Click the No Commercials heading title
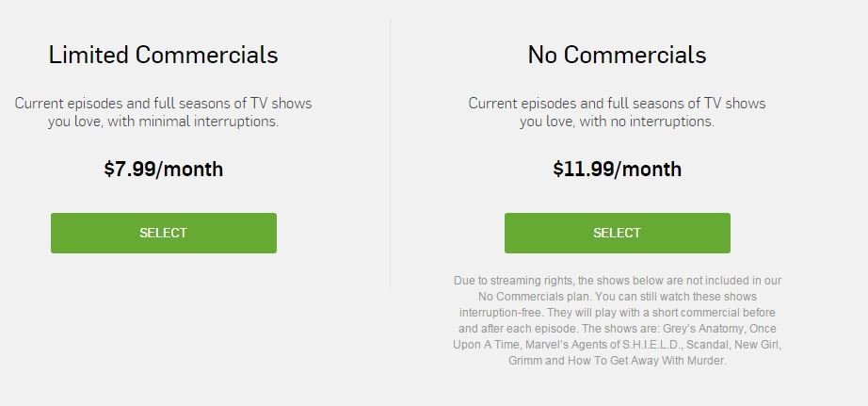This screenshot has height=406, width=868. coord(618,55)
